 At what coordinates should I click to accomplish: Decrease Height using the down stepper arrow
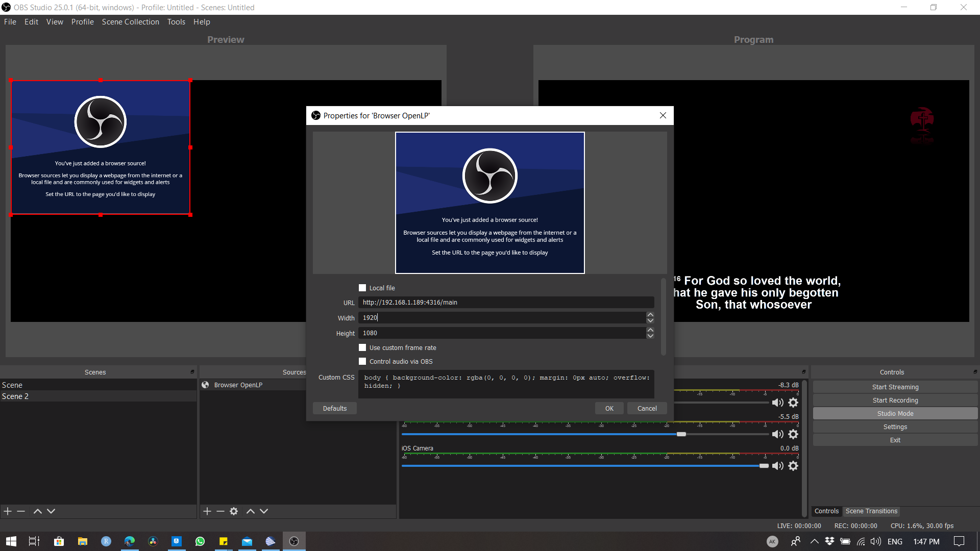650,336
